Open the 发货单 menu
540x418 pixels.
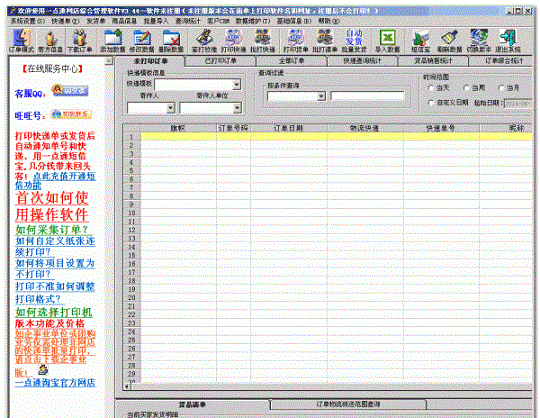click(x=96, y=21)
